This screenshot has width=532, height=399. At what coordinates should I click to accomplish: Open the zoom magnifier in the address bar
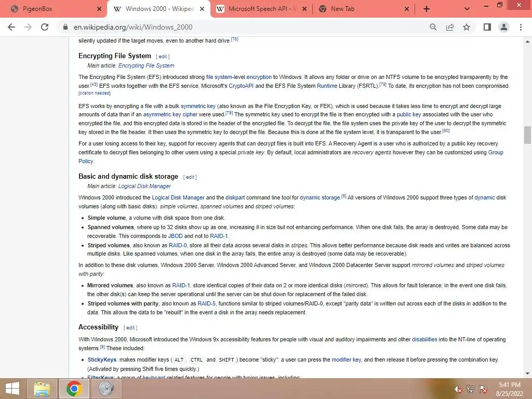pyautogui.click(x=433, y=27)
